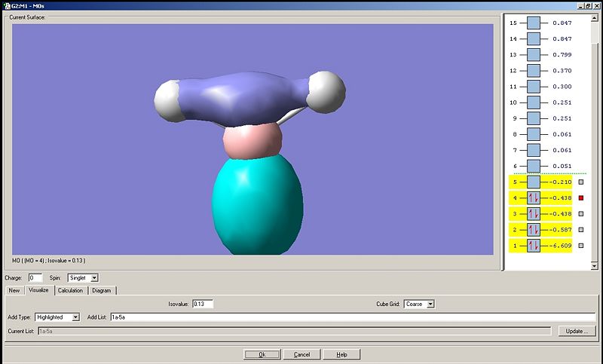
Task: Open the Cube Grid Coarse dropdown
Action: click(430, 304)
